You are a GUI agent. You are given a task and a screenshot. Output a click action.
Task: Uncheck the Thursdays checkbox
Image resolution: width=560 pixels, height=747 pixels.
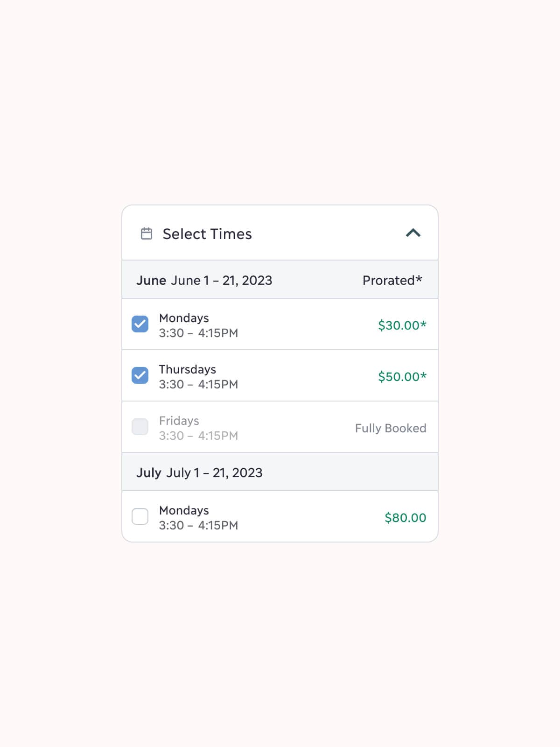click(140, 375)
